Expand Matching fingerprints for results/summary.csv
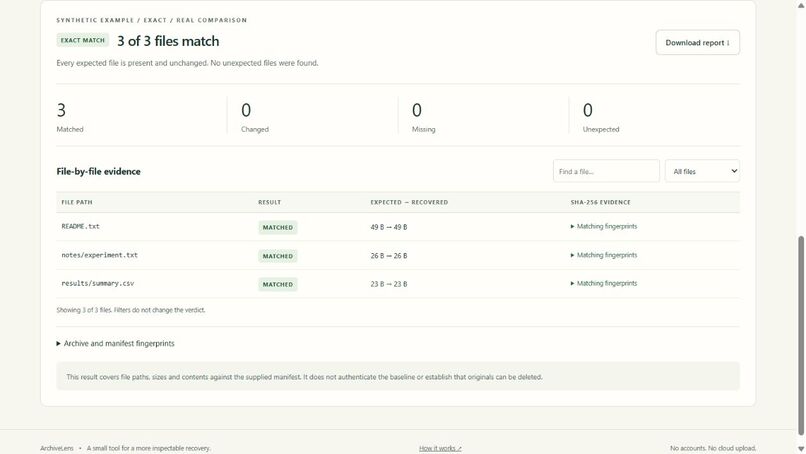 click(603, 283)
